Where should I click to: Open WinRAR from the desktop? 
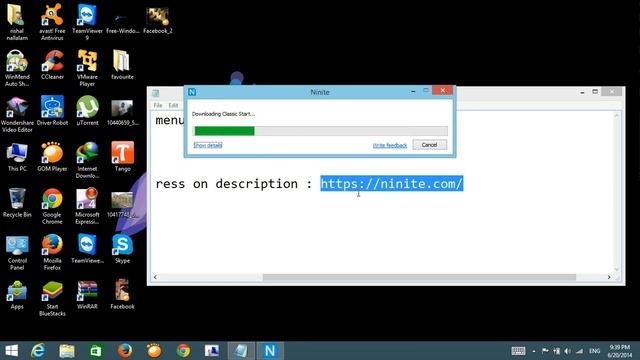click(x=87, y=295)
